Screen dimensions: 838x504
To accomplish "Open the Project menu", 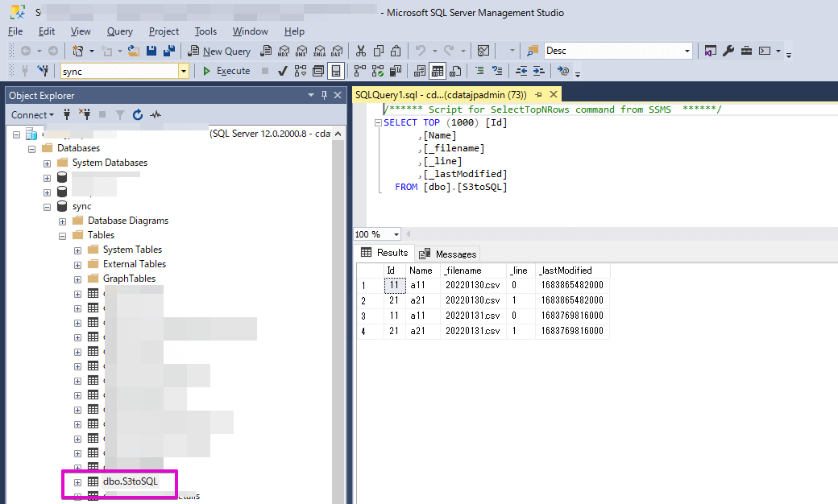I will tap(164, 31).
